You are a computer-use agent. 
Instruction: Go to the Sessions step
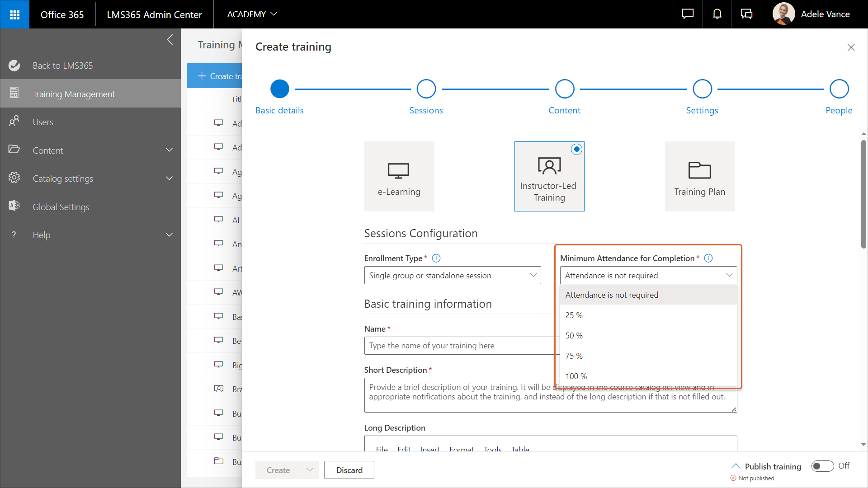point(426,89)
